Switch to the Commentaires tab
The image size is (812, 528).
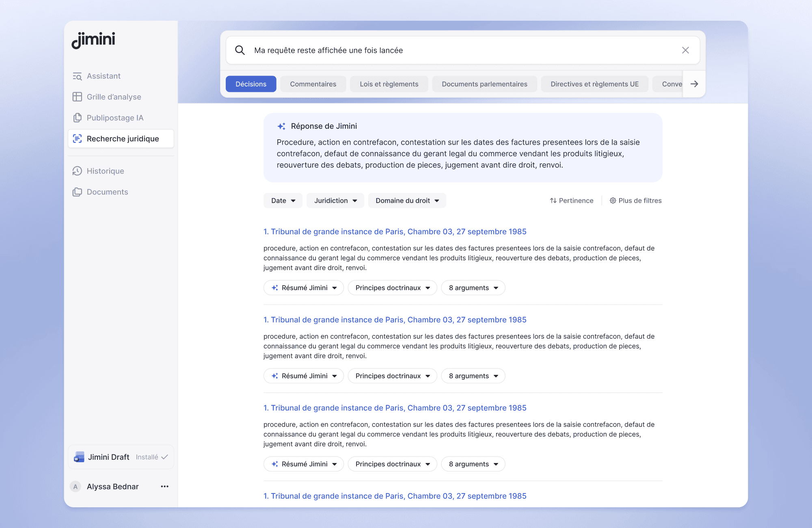(x=313, y=84)
